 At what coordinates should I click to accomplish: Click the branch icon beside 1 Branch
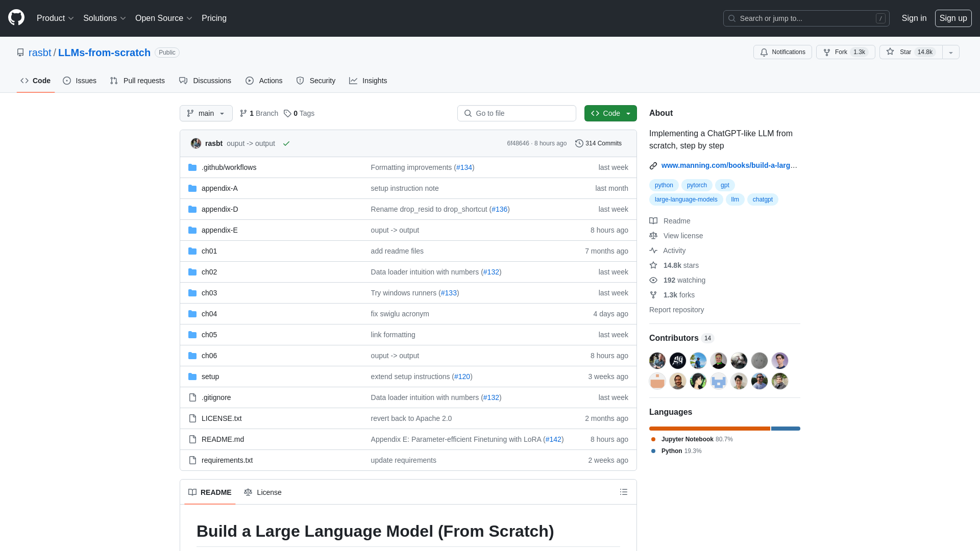[x=243, y=113]
